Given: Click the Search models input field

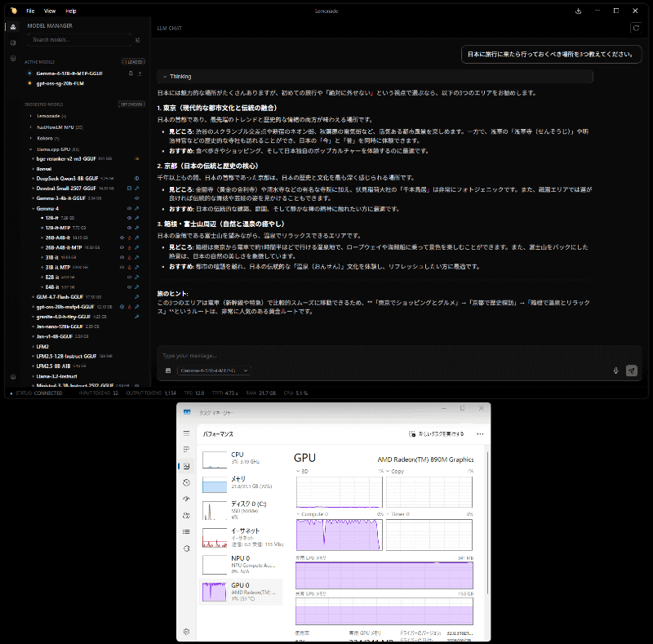Looking at the screenshot, I should [x=79, y=40].
